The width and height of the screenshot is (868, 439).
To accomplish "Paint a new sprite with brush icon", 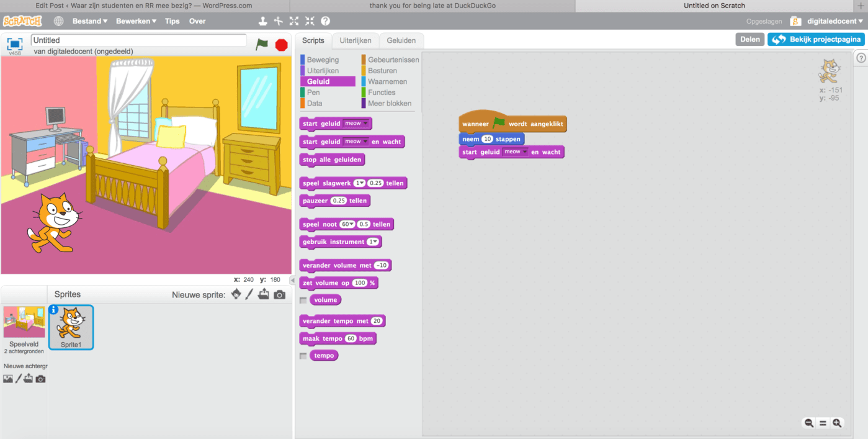I will tap(249, 294).
